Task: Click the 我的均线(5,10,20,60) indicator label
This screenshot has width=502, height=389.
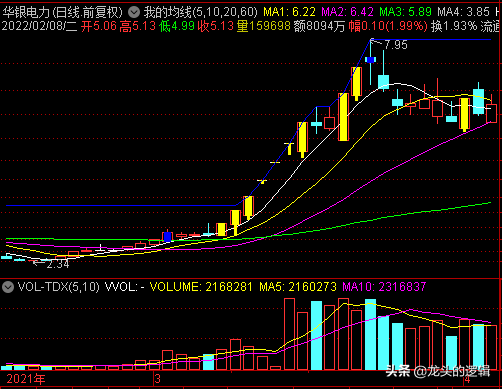Action: 201,13
